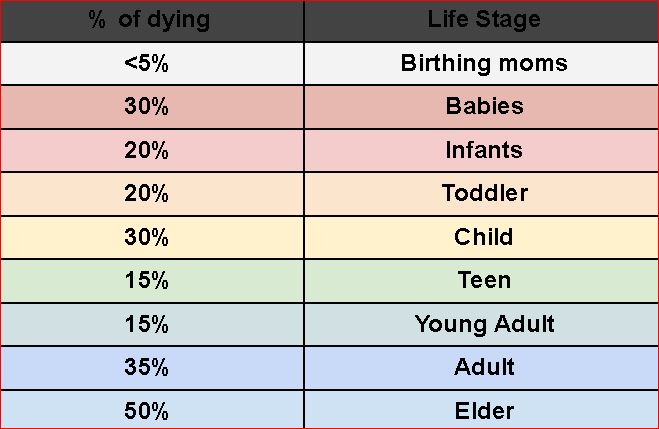659x429 pixels.
Task: Select the "Toddler" cell
Action: tap(483, 193)
